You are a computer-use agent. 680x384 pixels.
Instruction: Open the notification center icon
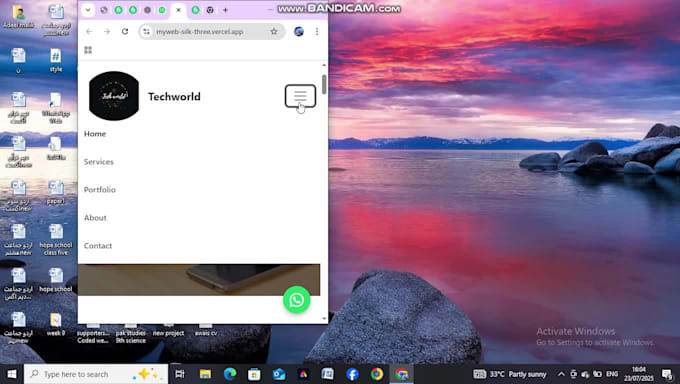pos(667,374)
